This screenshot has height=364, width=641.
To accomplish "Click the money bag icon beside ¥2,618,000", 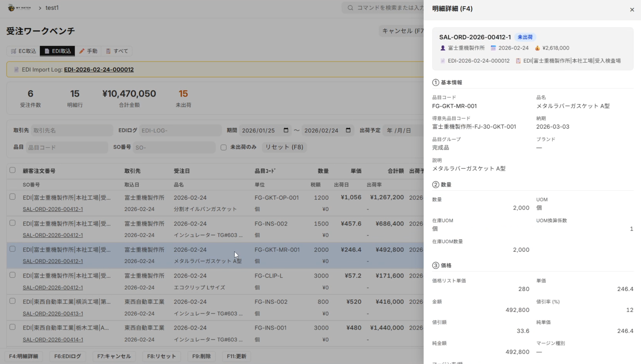I will pos(537,48).
